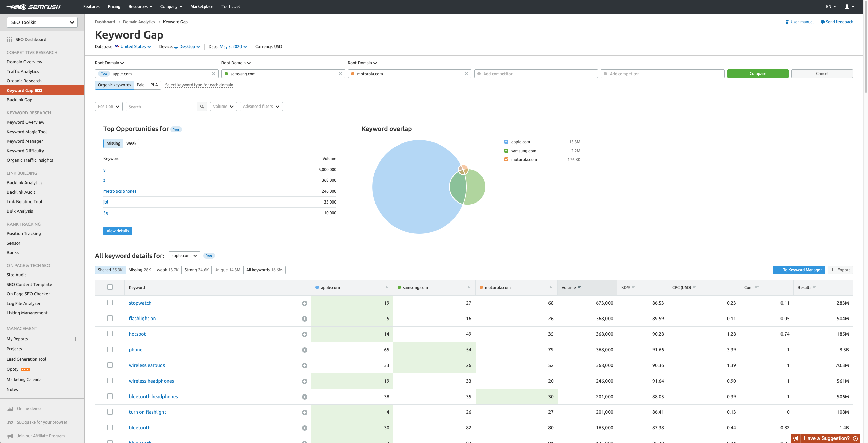Check the flashlight on row checkbox
This screenshot has height=443, width=868.
(110, 318)
